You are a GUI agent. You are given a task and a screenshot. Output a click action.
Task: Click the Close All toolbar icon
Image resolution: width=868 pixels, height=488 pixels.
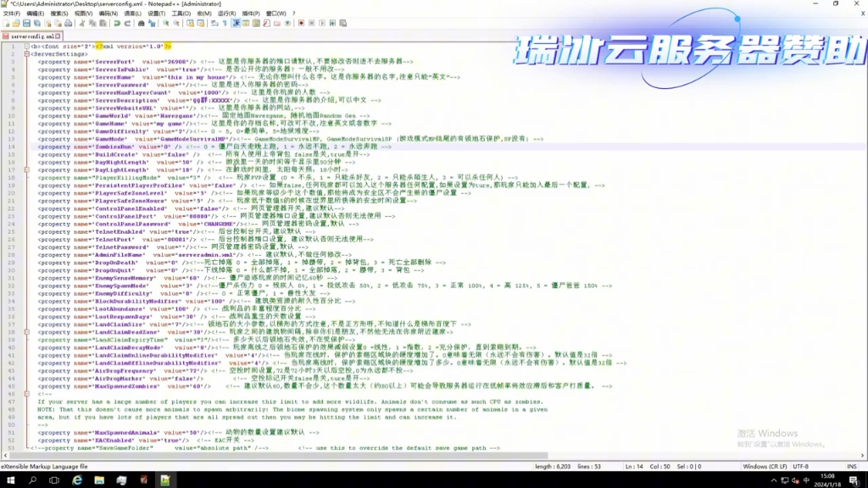(x=58, y=23)
